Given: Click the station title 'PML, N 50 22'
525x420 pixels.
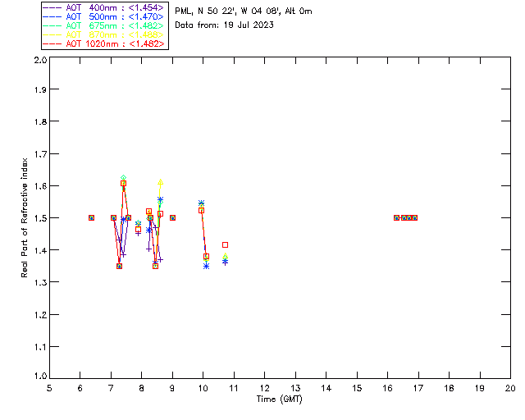Looking at the screenshot, I should click(x=244, y=11).
